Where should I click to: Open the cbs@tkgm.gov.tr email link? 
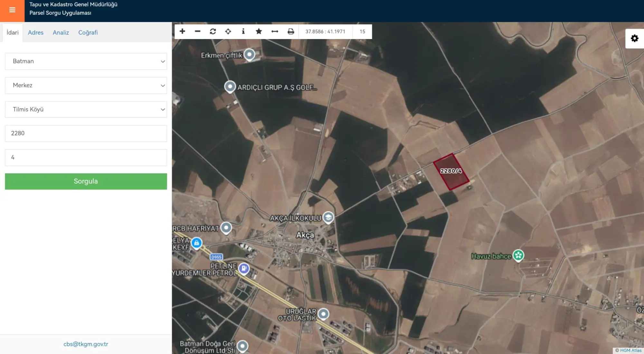86,344
